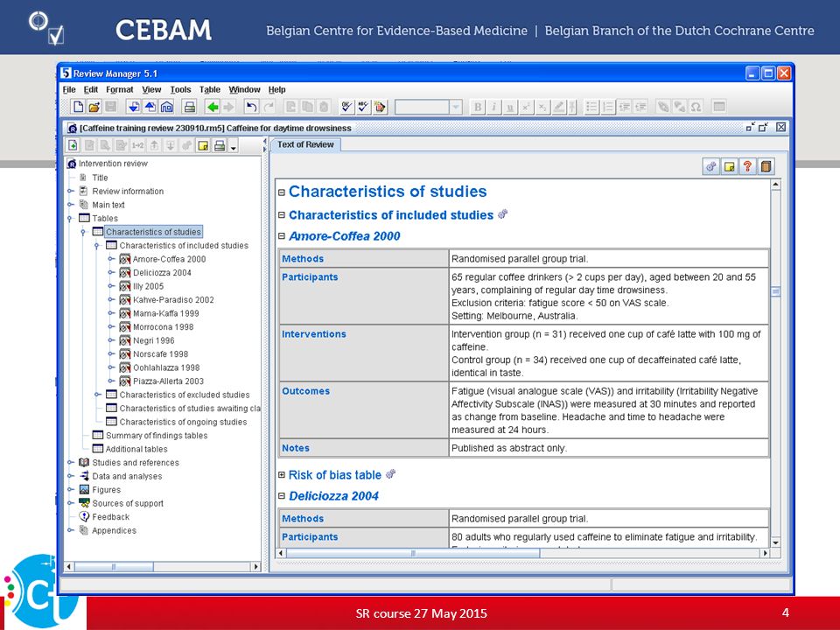Click the New review document icon
Viewport: 840px width, 630px height.
(x=78, y=107)
